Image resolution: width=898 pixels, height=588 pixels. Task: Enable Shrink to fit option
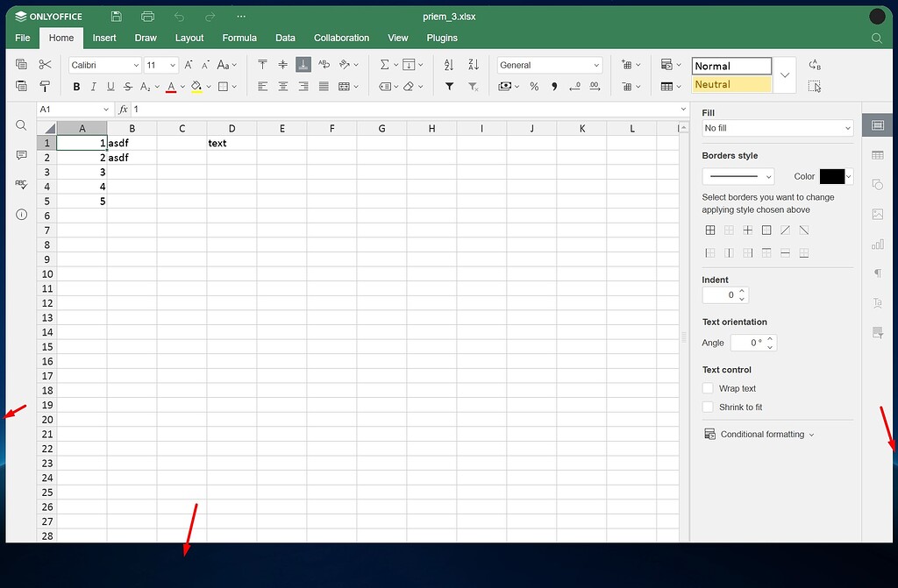[707, 407]
